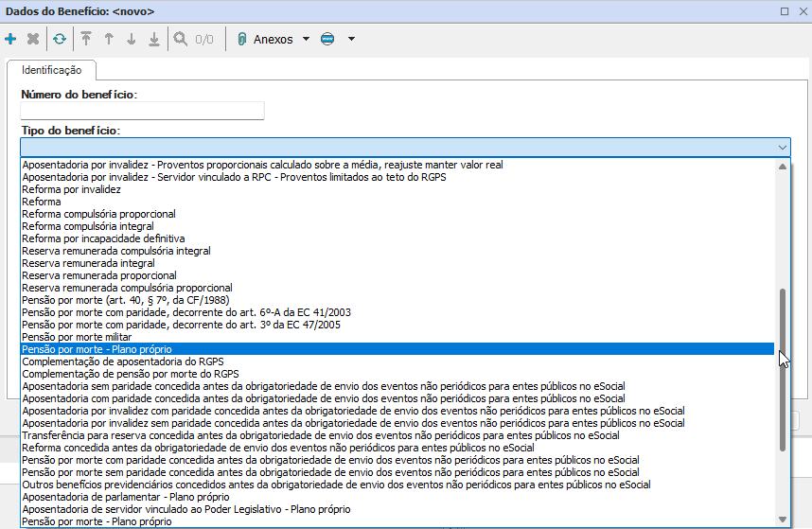Select 'Complementação de aposentadoria do RGPS'
Viewport: 812px width, 529px height.
397,361
